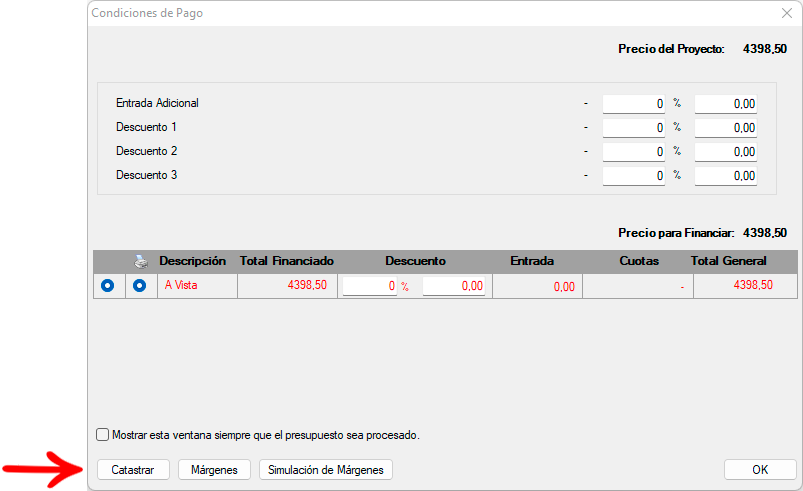This screenshot has height=491, width=803.
Task: Click the A Vista Total General value 4398,50
Action: 753,285
